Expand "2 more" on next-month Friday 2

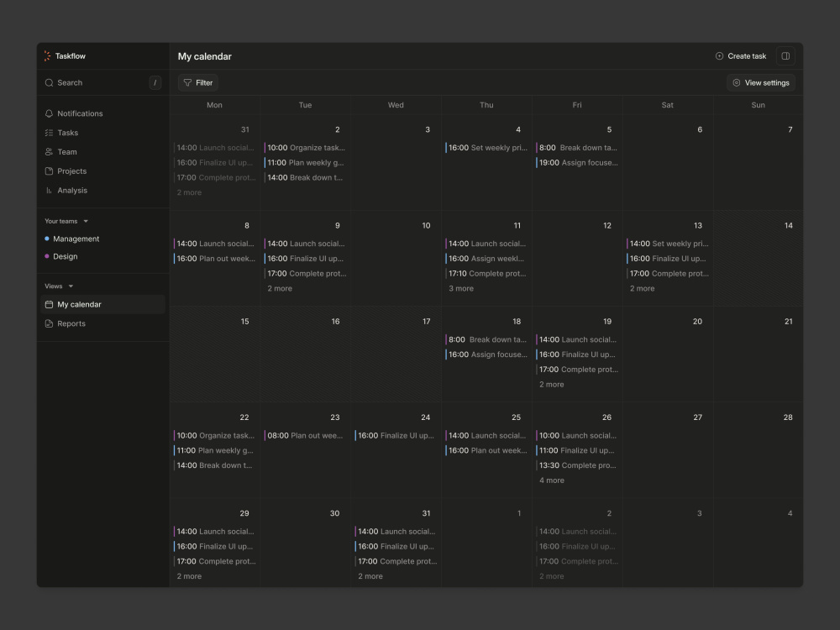(552, 576)
